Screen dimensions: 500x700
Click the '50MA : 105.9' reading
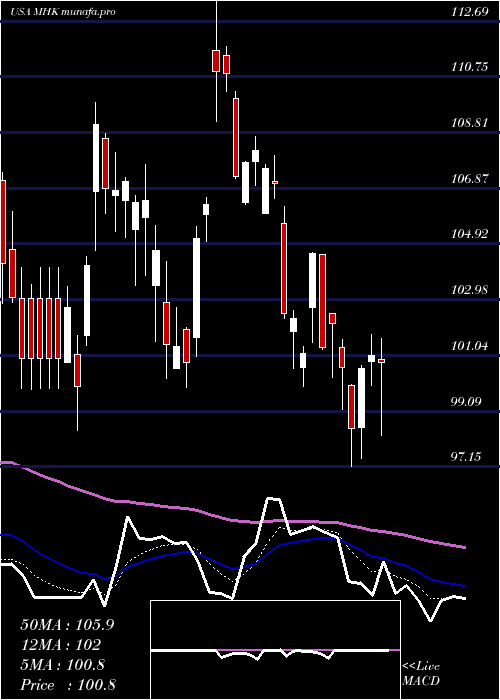click(67, 625)
